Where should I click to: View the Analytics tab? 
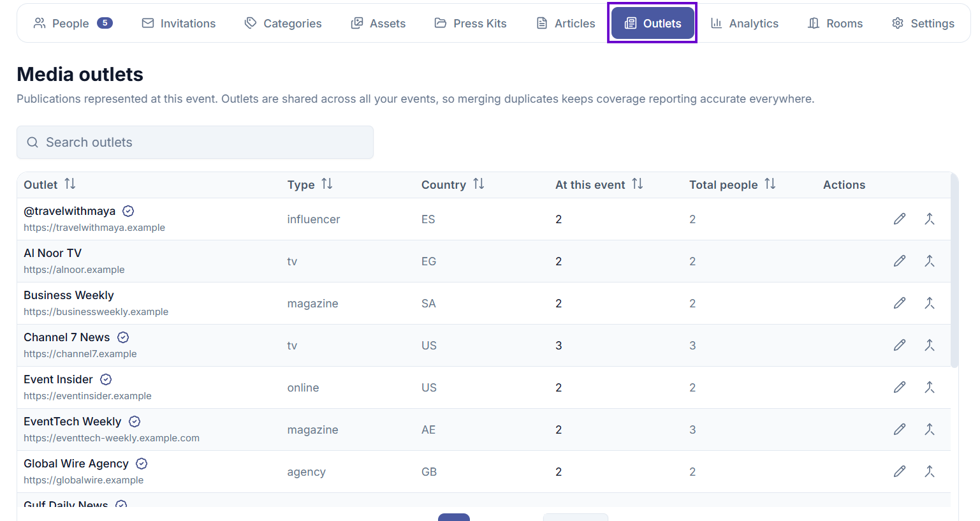745,24
